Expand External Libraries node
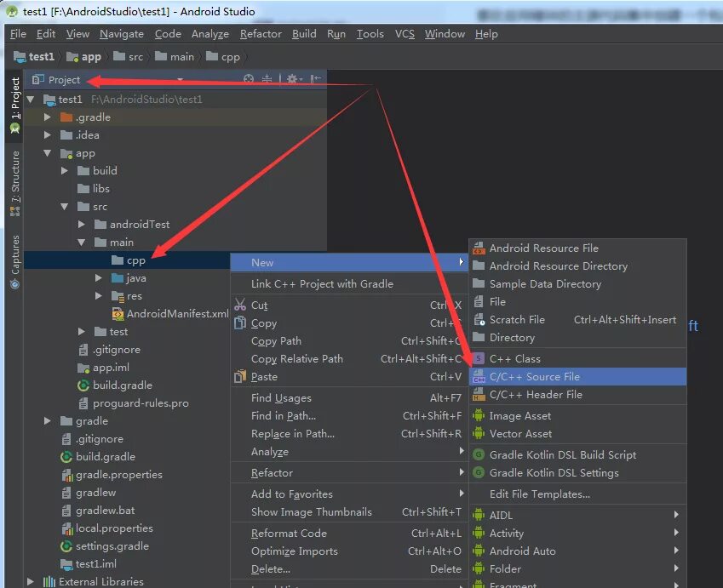This screenshot has width=723, height=588. pos(31,581)
